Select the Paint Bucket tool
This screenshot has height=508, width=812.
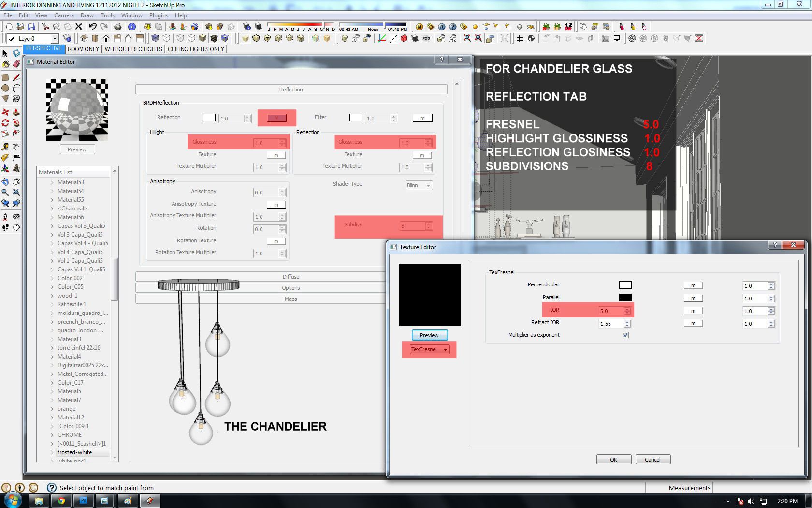coord(5,64)
